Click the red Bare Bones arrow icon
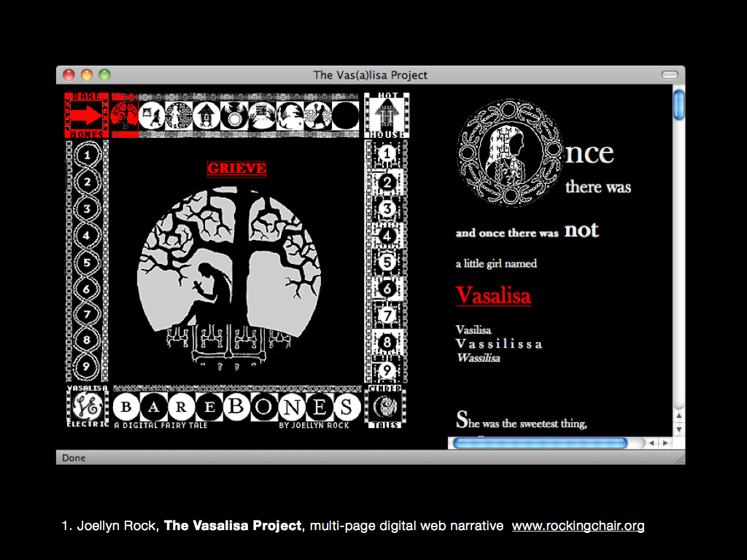Image resolution: width=747 pixels, height=560 pixels. pyautogui.click(x=88, y=115)
